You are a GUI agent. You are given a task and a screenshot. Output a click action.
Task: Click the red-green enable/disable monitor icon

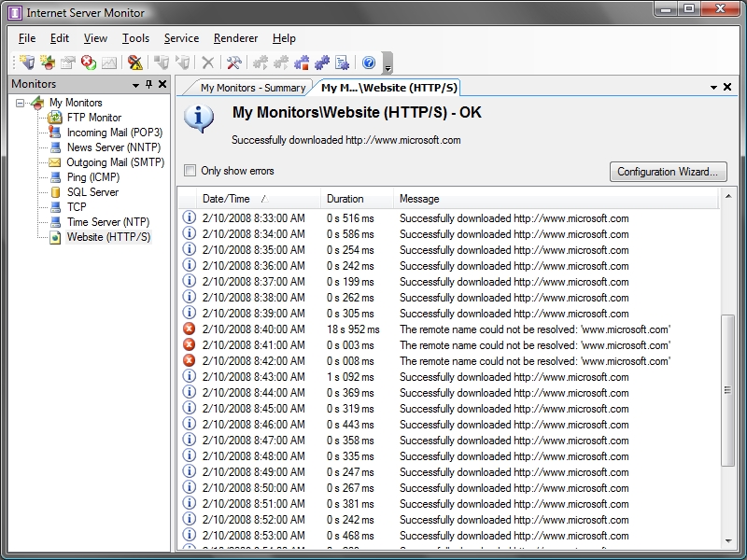pos(89,63)
